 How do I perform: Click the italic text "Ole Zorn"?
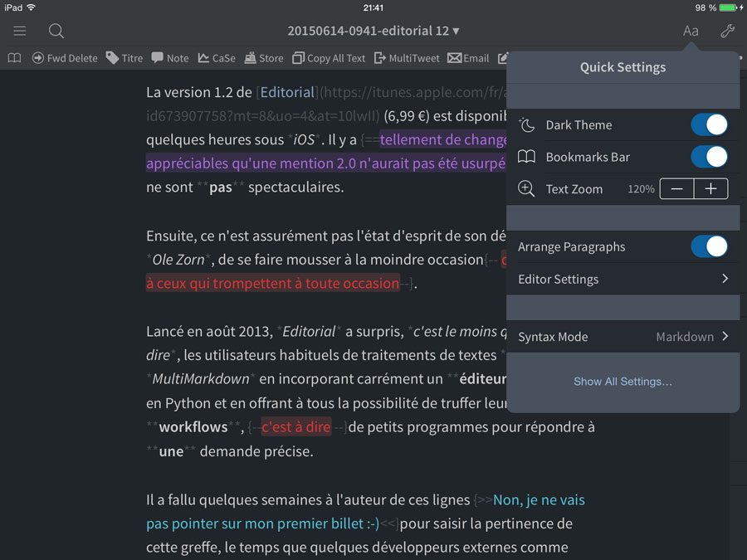click(178, 260)
